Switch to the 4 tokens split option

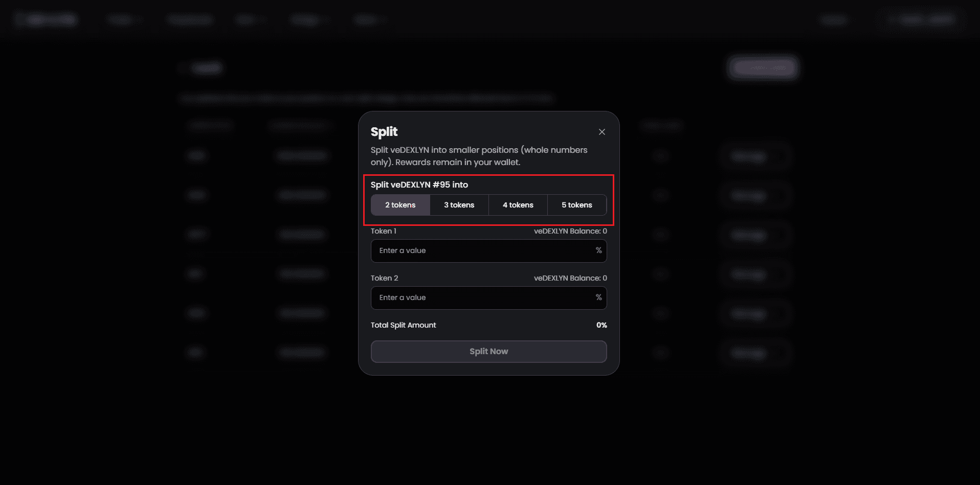[x=518, y=205]
